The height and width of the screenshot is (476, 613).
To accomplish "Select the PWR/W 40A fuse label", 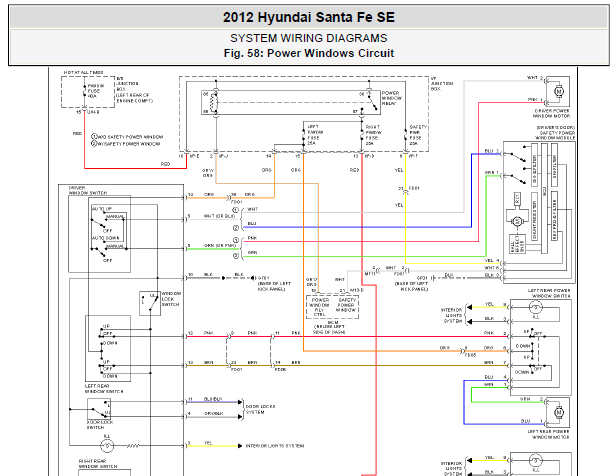I will pyautogui.click(x=94, y=91).
